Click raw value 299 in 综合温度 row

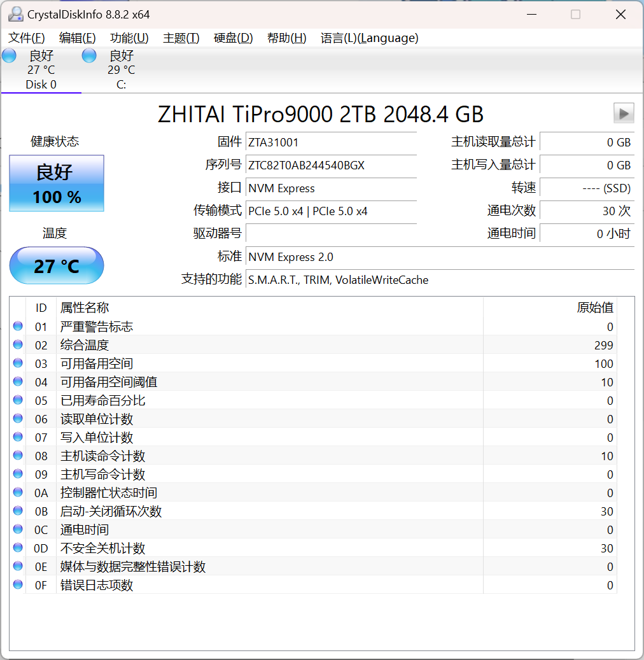[x=604, y=346]
